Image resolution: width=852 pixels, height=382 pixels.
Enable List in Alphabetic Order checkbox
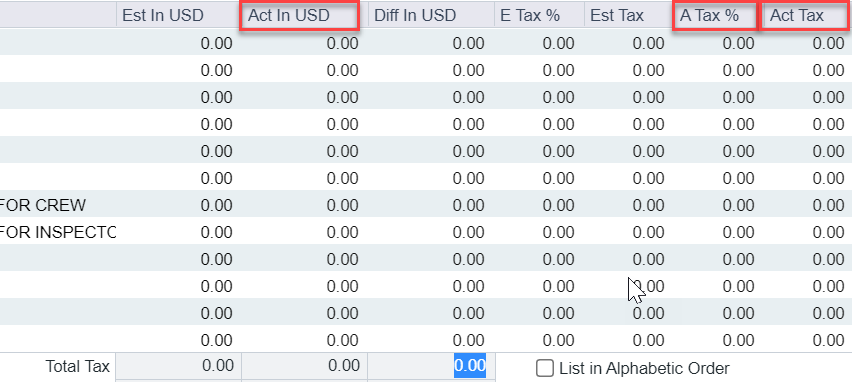point(545,368)
